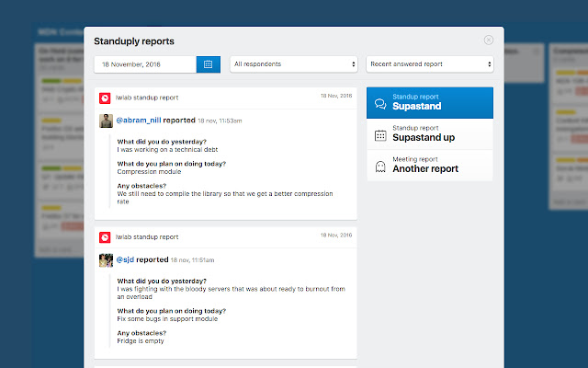Select the Another report meeting tab

(430, 166)
